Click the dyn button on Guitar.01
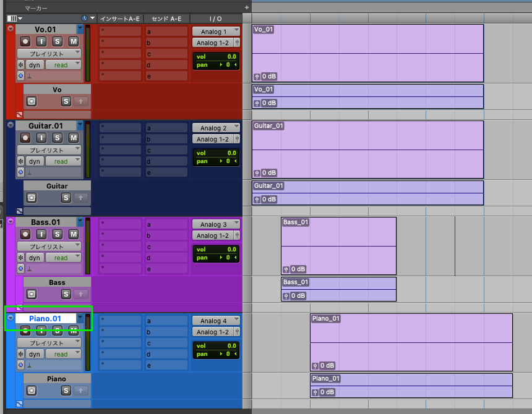 (x=35, y=161)
